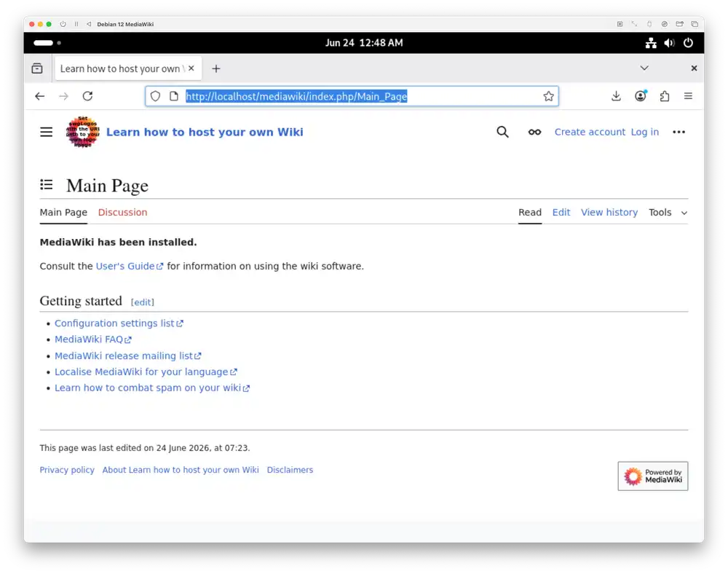
Task: Open the personal tools three-dot menu
Action: pos(678,133)
